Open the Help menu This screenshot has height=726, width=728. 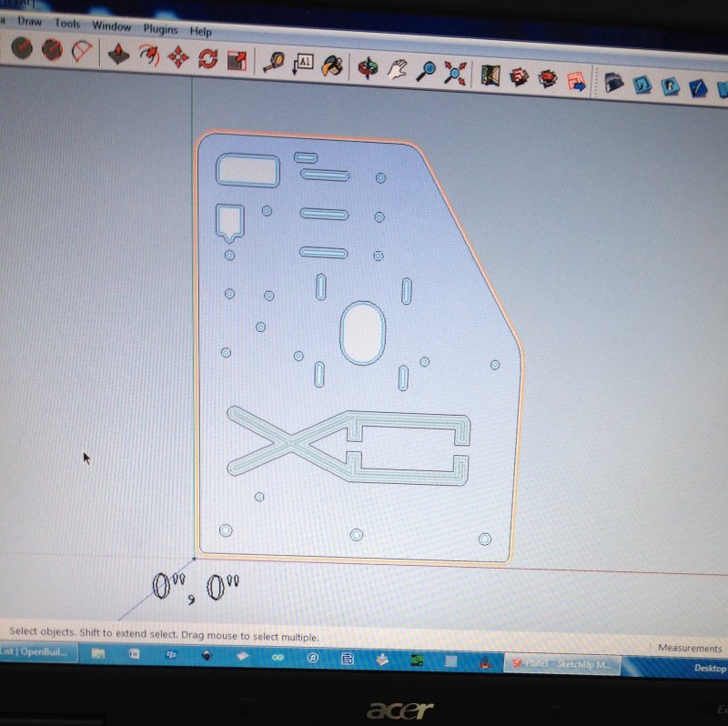point(200,31)
